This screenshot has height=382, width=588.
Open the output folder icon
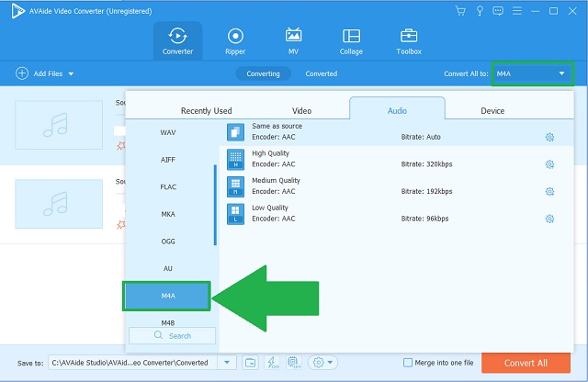point(251,363)
